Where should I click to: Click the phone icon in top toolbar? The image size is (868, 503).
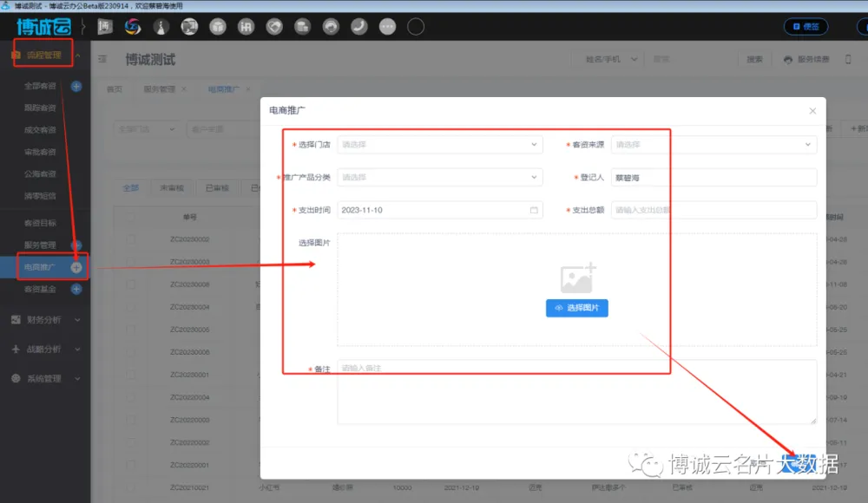coord(358,27)
